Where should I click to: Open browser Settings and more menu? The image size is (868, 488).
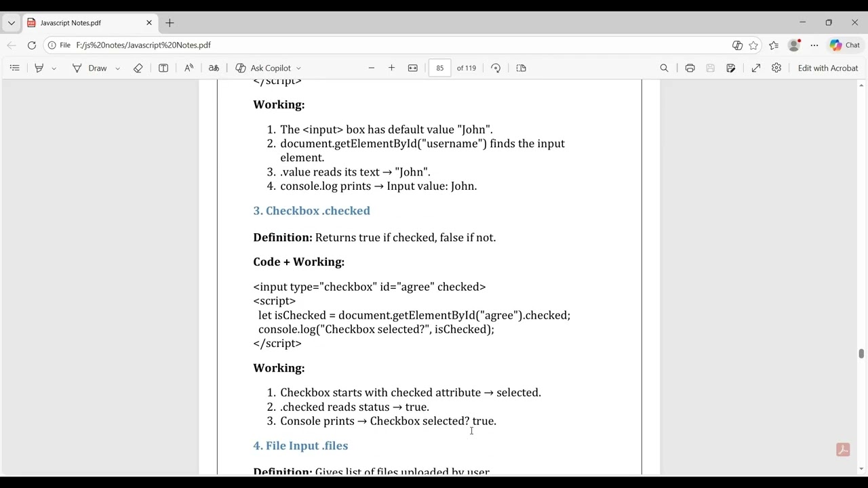pos(814,45)
